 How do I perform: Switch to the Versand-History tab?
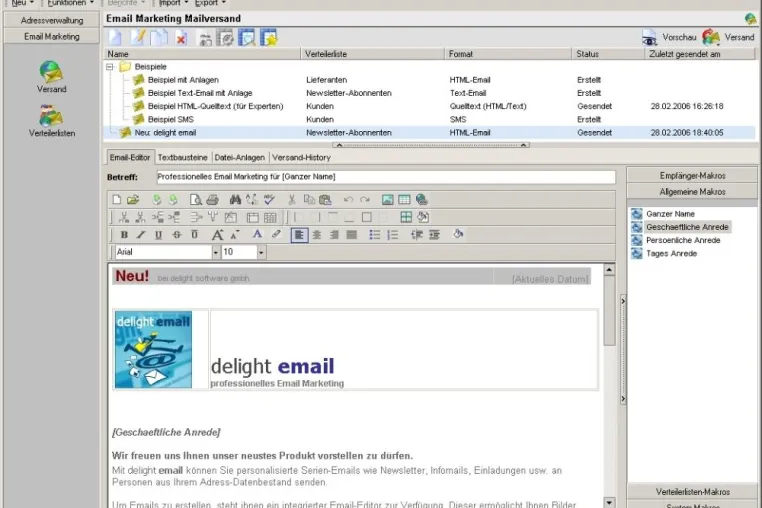click(301, 158)
